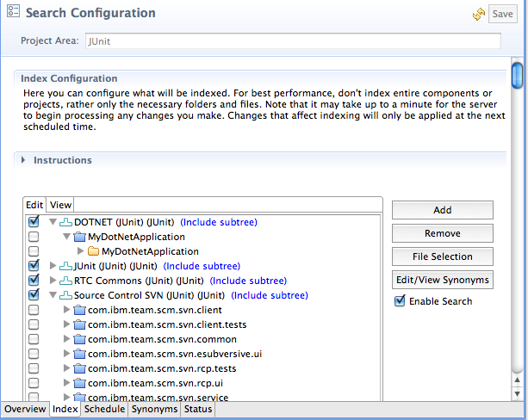Click the Source Control SVN component icon
Screen dimensions: 528x420
(65, 295)
